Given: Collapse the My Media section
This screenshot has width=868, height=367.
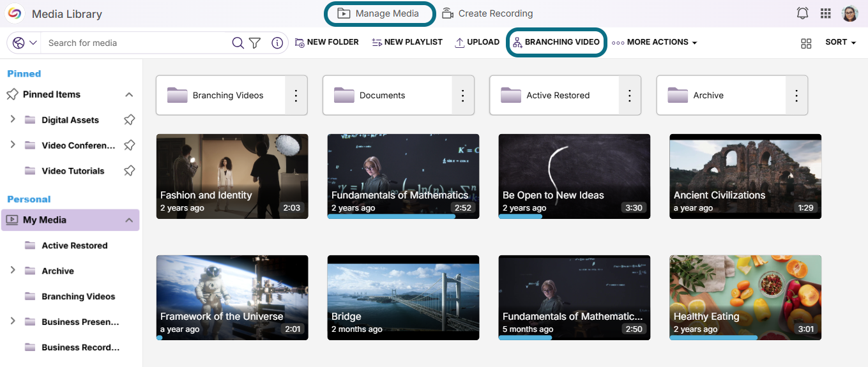Looking at the screenshot, I should pyautogui.click(x=129, y=220).
